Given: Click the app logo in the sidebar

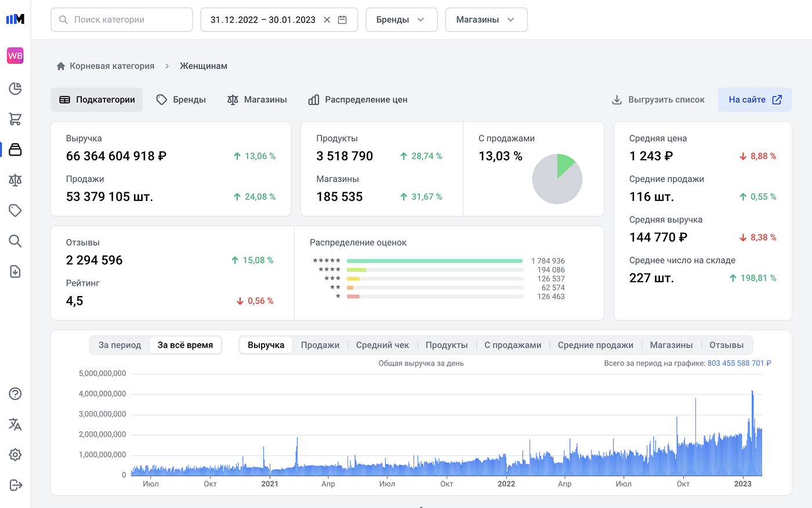Looking at the screenshot, I should point(15,19).
